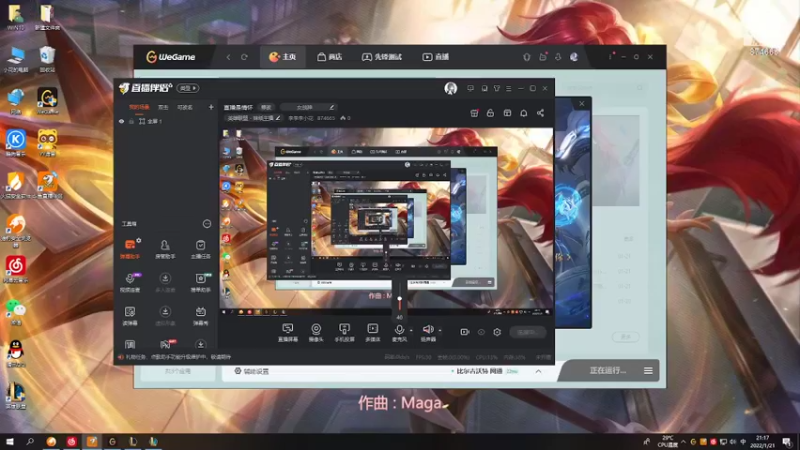Add 摄像头 camera source

tap(316, 332)
